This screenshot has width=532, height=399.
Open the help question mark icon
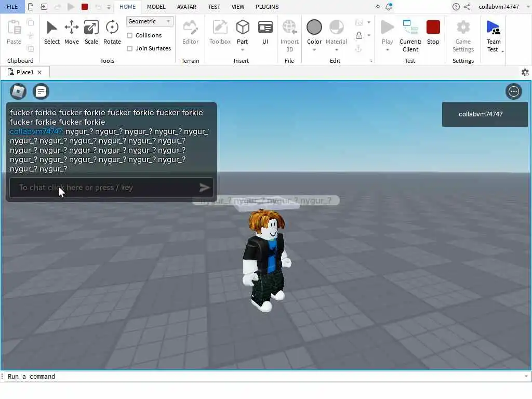tap(456, 7)
